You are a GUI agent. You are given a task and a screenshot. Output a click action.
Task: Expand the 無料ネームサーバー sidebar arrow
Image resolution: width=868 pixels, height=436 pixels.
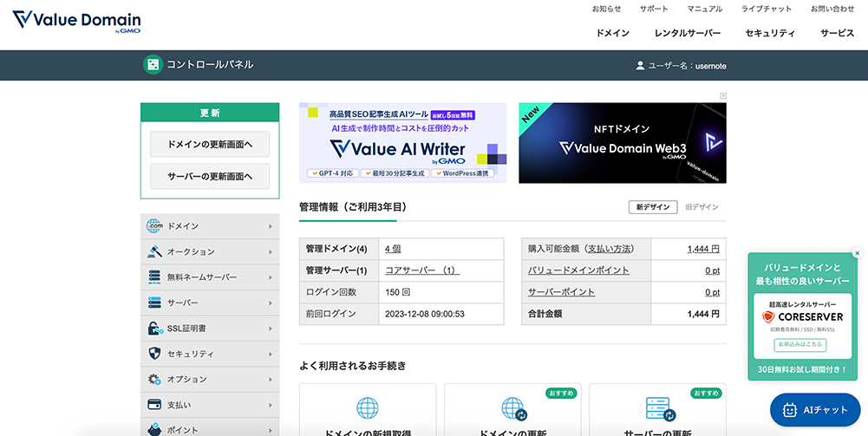point(271,277)
